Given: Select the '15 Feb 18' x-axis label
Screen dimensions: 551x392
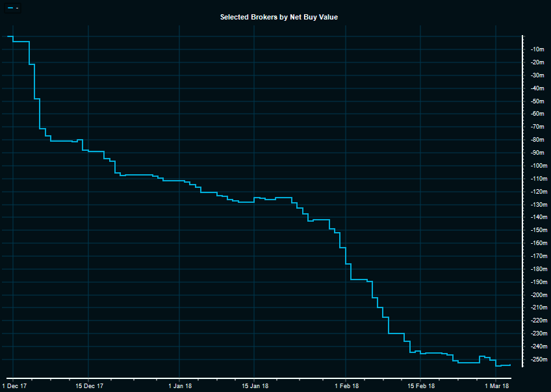Looking at the screenshot, I should pyautogui.click(x=421, y=385).
